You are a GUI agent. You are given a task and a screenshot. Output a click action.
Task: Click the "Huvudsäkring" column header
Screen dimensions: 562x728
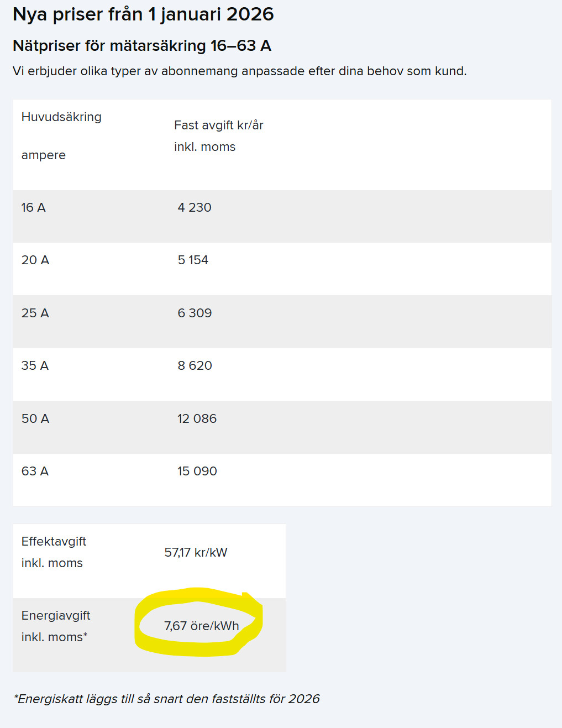[61, 117]
